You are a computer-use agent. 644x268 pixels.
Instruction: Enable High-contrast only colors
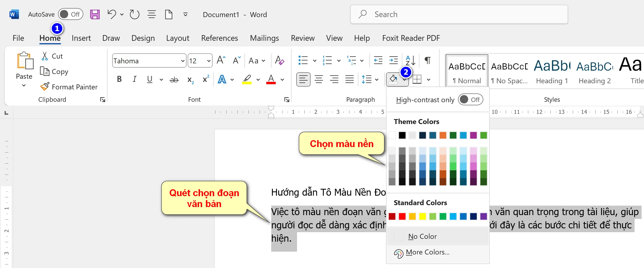(x=471, y=99)
